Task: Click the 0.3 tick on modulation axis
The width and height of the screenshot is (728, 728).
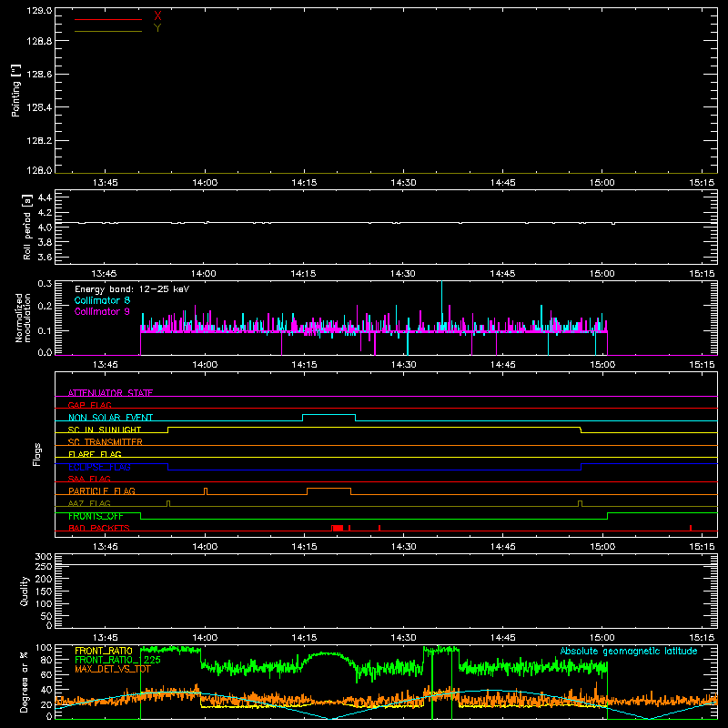Action: click(45, 284)
